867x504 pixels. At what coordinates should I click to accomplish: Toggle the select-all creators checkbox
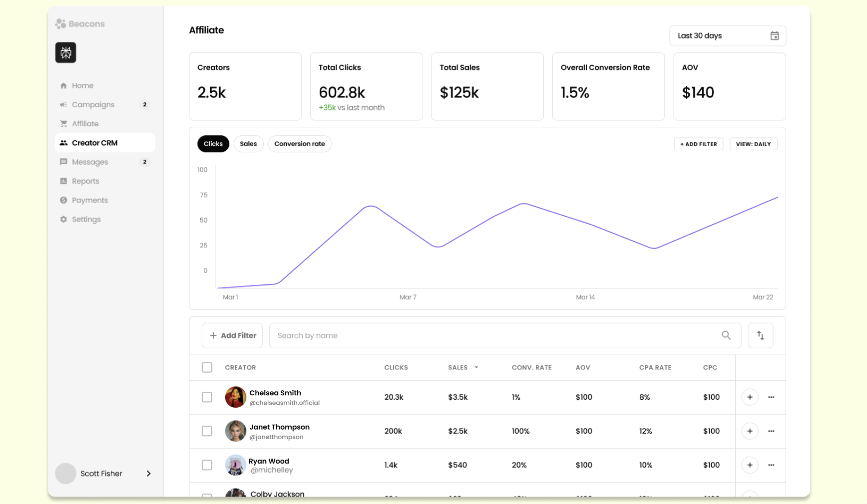[207, 368]
